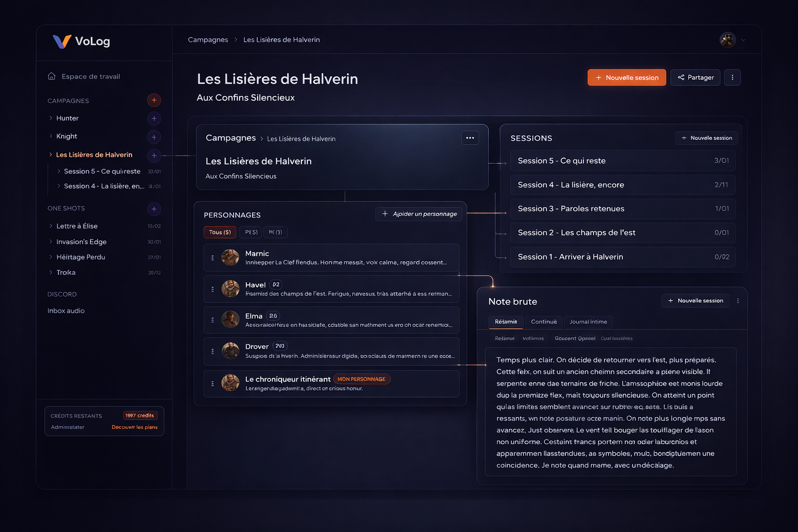Open user profile dropdown arrow
Screen dimensions: 798x532
743,40
